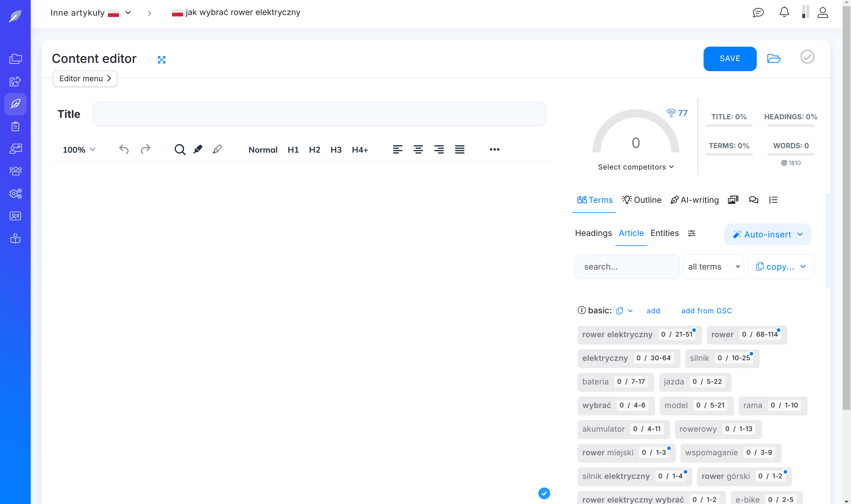851x504 pixels.
Task: Open the Auto-insert dropdown
Action: pos(768,234)
